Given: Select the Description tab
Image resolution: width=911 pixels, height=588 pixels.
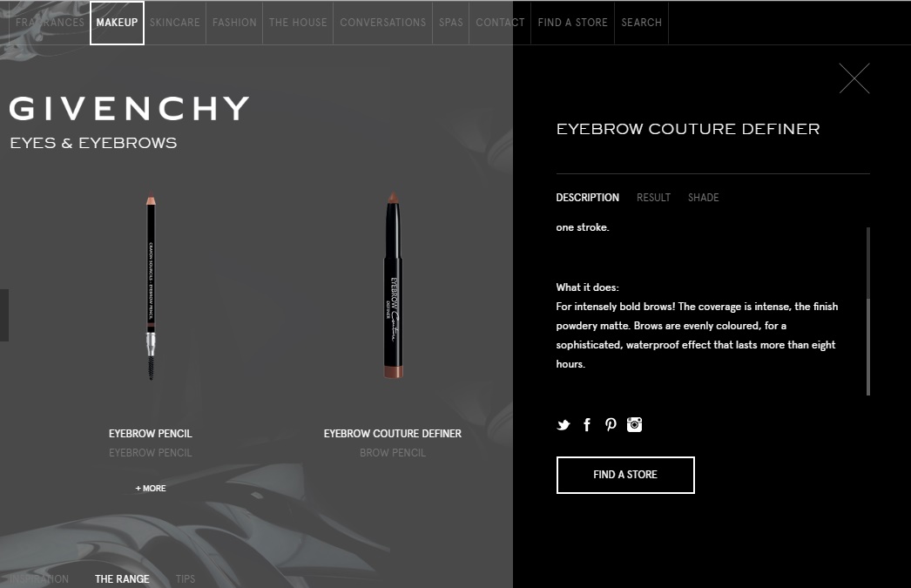Looking at the screenshot, I should point(587,198).
